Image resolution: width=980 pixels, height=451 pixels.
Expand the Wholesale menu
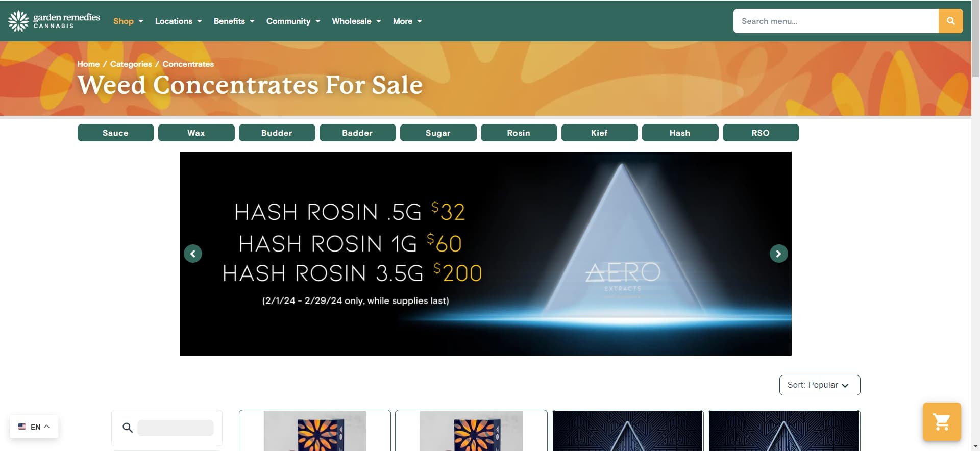click(357, 21)
